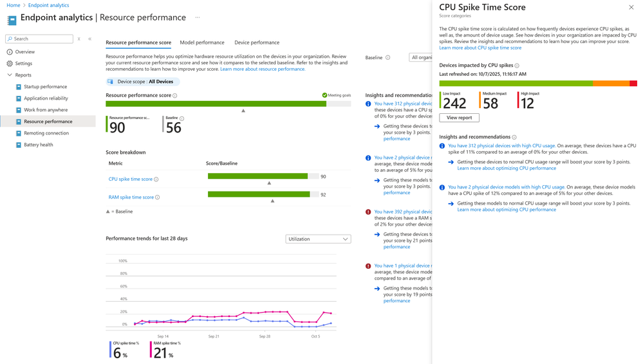
Task: Switch to Device performance tab
Action: tap(257, 42)
